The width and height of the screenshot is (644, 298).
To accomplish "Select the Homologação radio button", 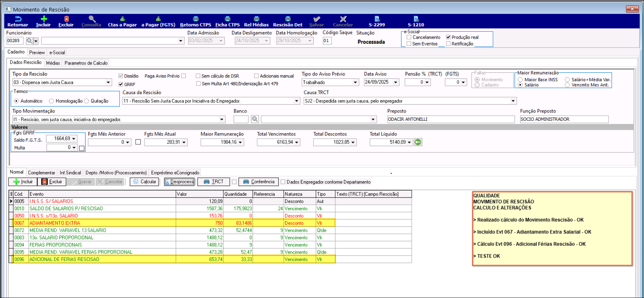I will tap(52, 101).
